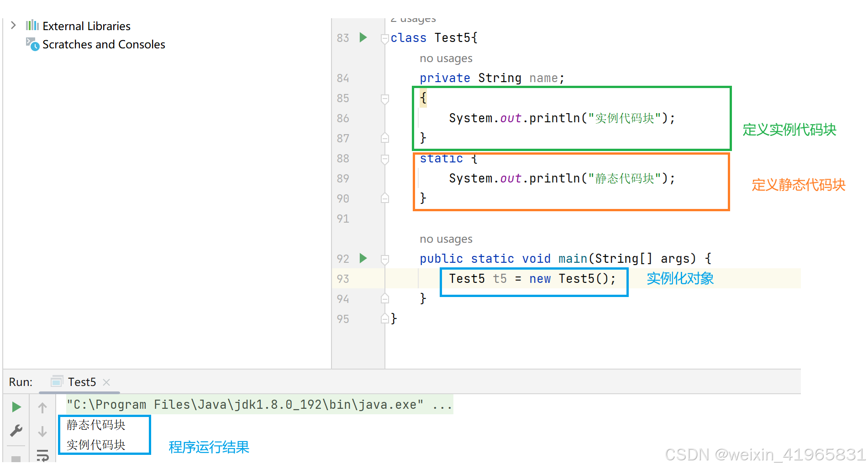Click the Test5 run configuration icon
The width and height of the screenshot is (868, 469).
coord(57,381)
